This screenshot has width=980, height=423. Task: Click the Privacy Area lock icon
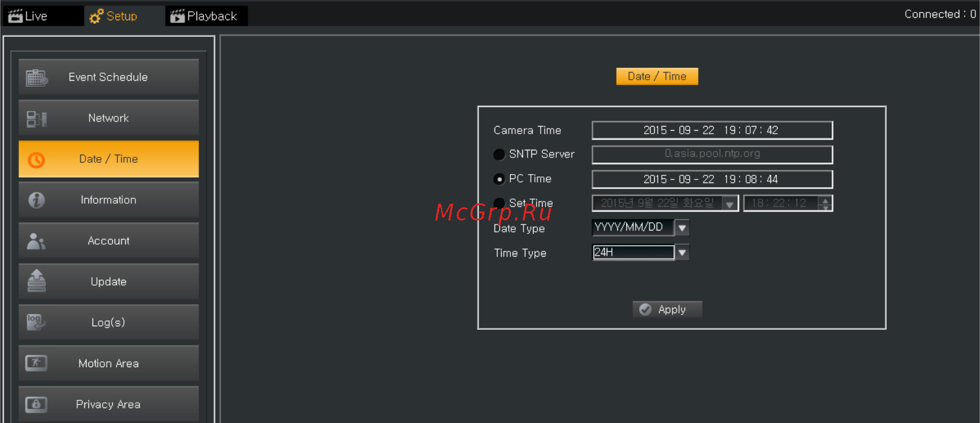(x=36, y=404)
